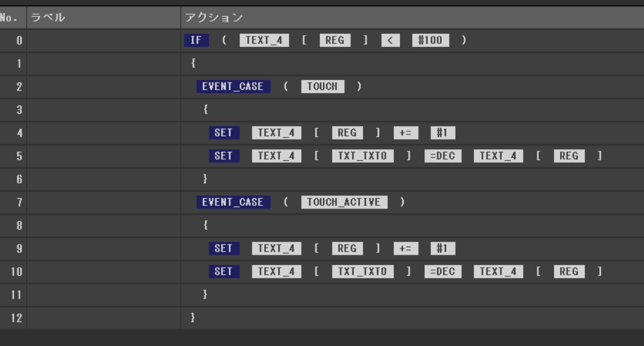Select row number 6 with closing brace
Image resolution: width=644 pixels, height=346 pixels.
click(x=18, y=179)
